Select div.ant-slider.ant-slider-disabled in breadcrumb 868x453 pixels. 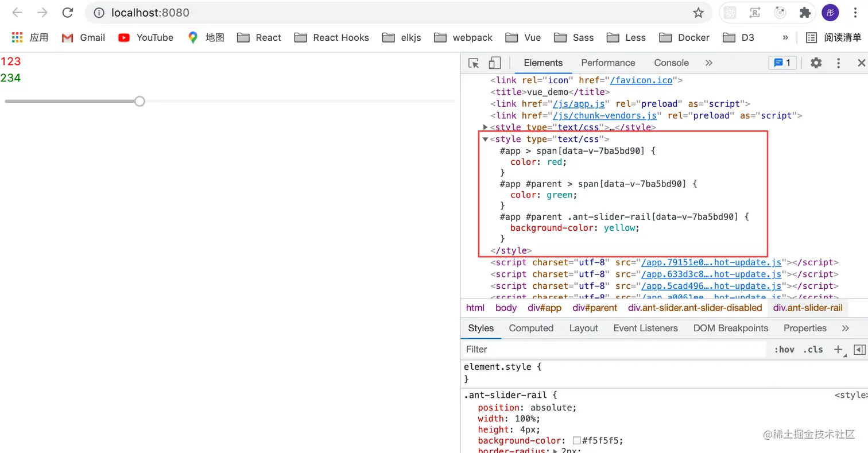tap(695, 308)
